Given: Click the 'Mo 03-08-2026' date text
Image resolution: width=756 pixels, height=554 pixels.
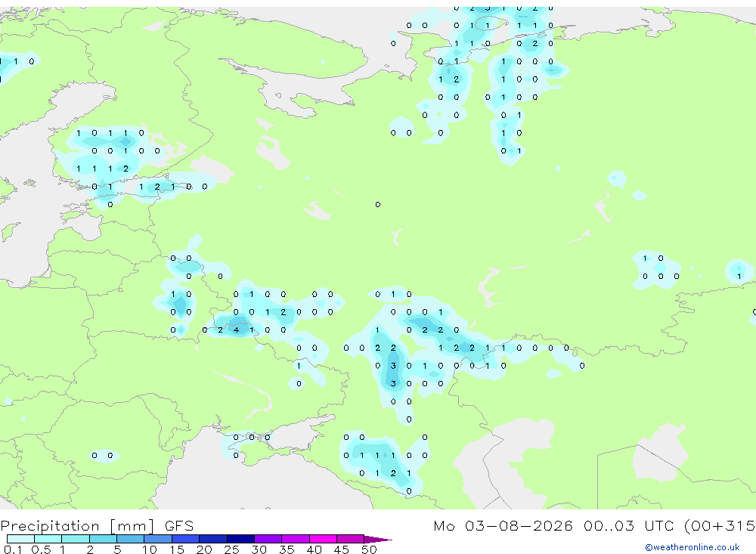Looking at the screenshot, I should tap(503, 526).
